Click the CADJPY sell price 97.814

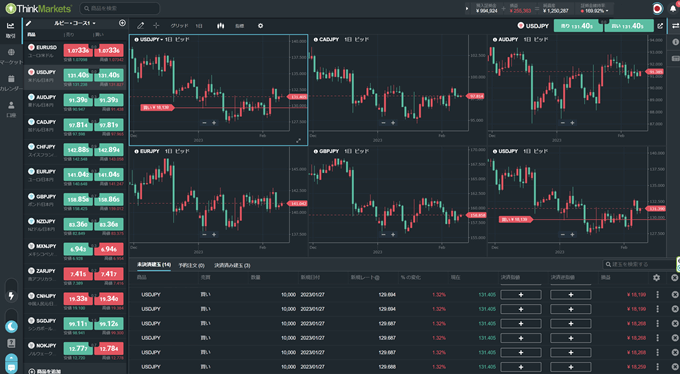(x=78, y=125)
